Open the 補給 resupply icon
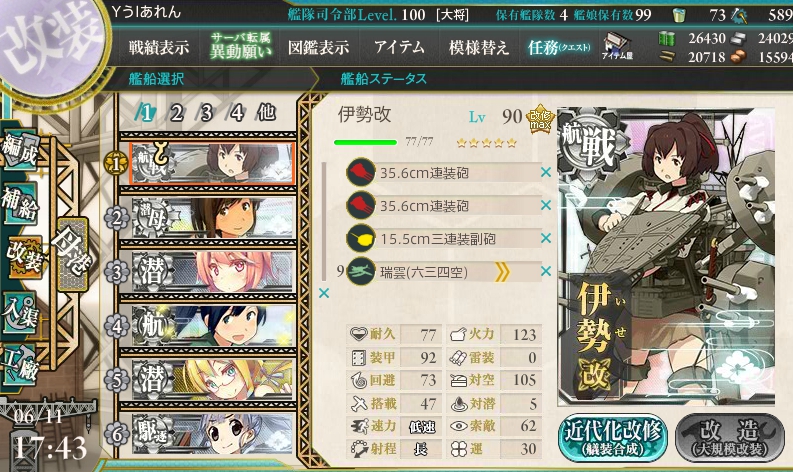Image resolution: width=793 pixels, height=472 pixels. [20, 203]
